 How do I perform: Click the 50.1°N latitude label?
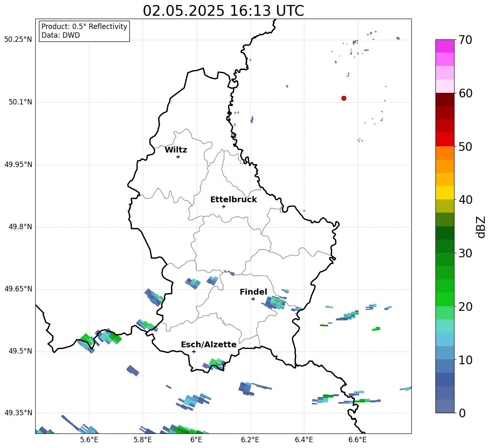20,102
